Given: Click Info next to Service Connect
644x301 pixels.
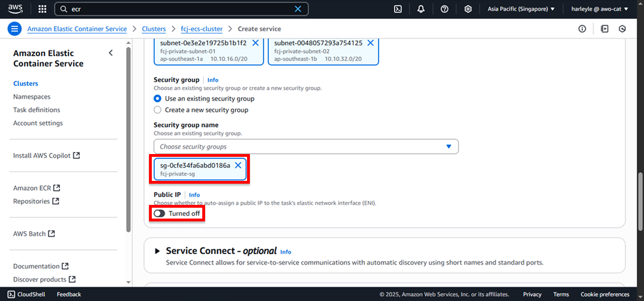Looking at the screenshot, I should coord(286,252).
